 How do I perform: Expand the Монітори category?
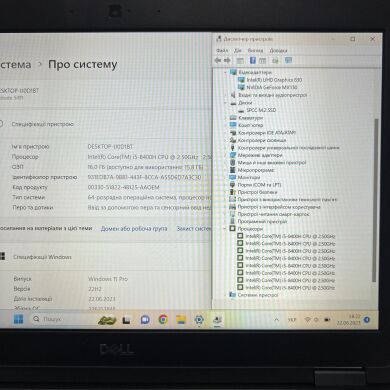coord(226,177)
